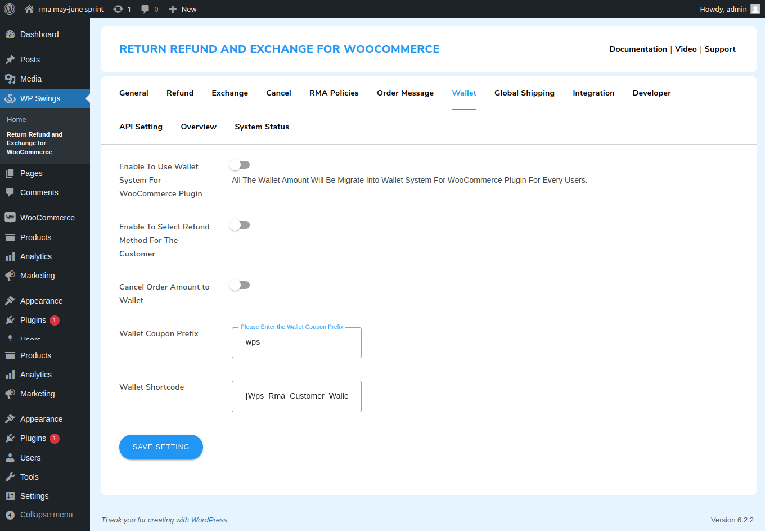Click the Dashboard gauge icon
Screen dimensions: 765x532
10,34
